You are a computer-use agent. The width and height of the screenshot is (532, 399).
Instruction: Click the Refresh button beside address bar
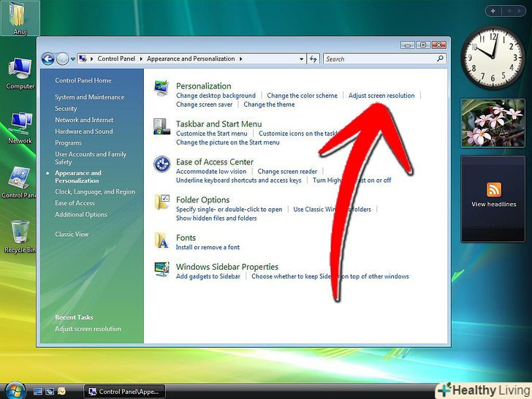click(313, 59)
